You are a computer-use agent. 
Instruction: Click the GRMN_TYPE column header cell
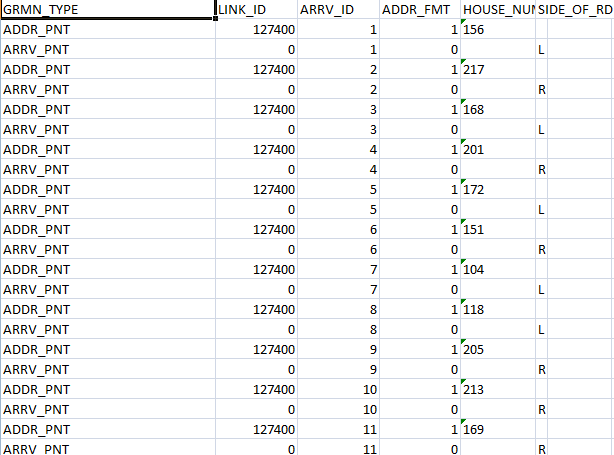107,9
